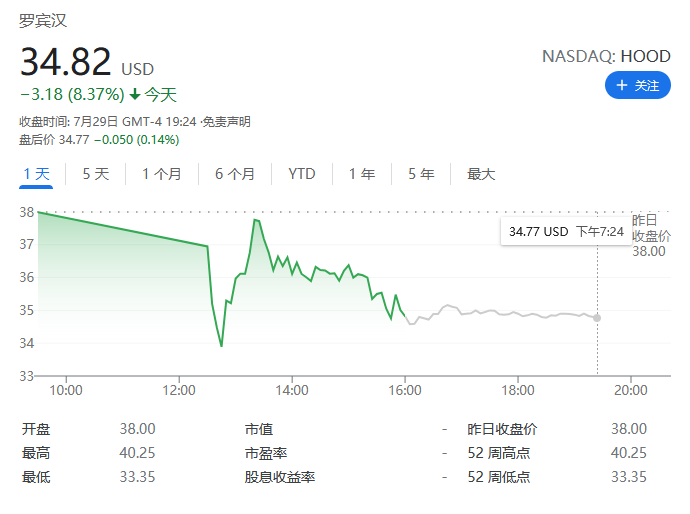690x514 pixels.
Task: Click the 34.77 USD chart tooltip
Action: point(566,232)
